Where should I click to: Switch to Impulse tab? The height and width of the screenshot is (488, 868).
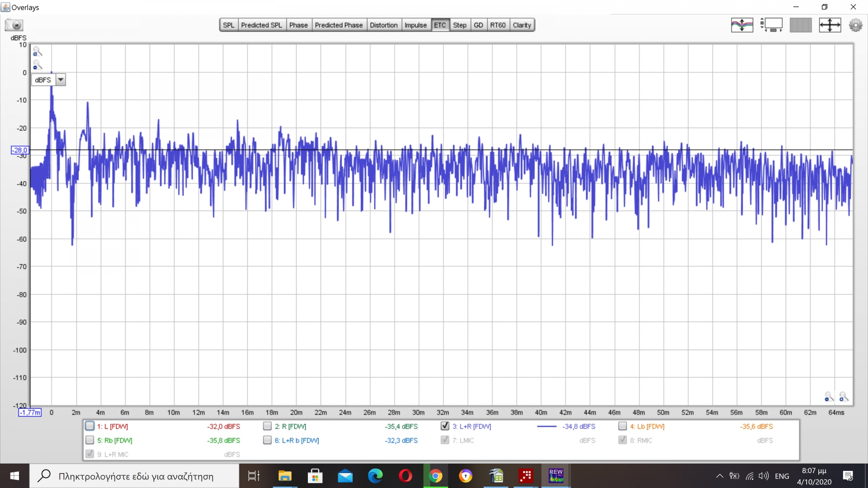click(x=415, y=25)
